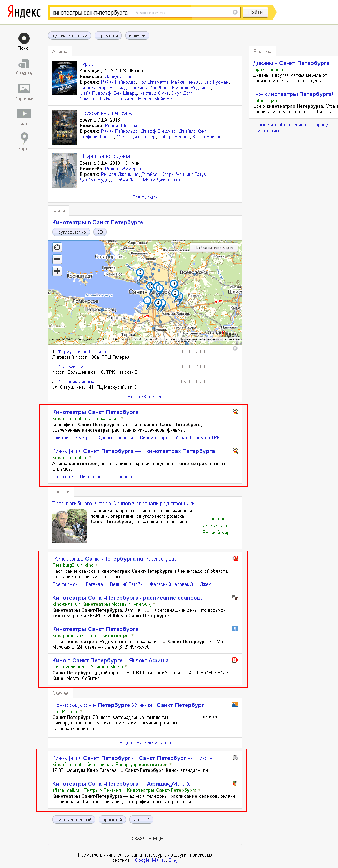338x868 pixels.
Task: Open the Турбо movie title link
Action: pyautogui.click(x=87, y=64)
